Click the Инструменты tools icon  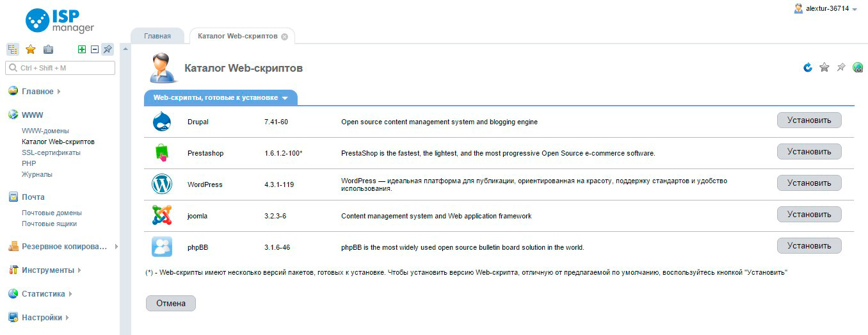click(x=13, y=270)
